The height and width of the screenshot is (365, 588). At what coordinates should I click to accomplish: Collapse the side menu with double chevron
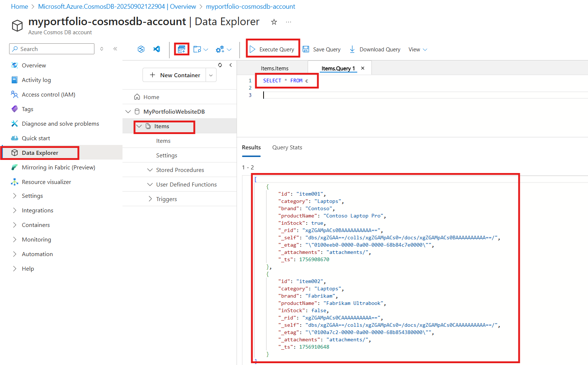115,48
